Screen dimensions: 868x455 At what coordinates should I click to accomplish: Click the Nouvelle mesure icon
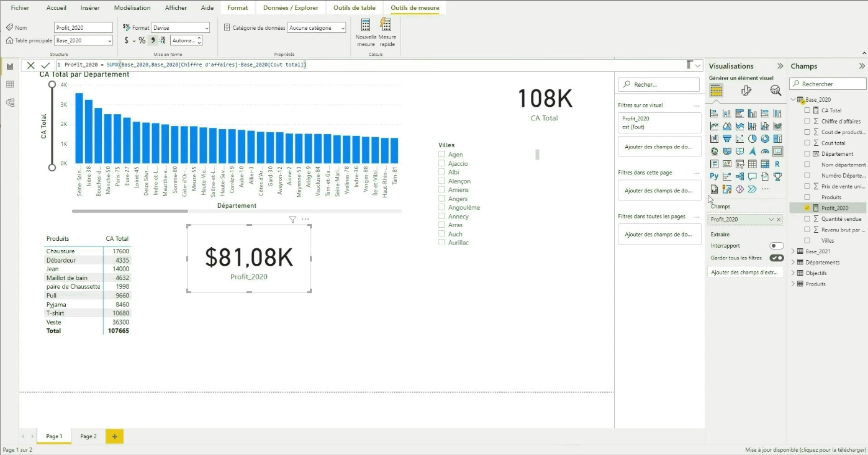coord(366,25)
